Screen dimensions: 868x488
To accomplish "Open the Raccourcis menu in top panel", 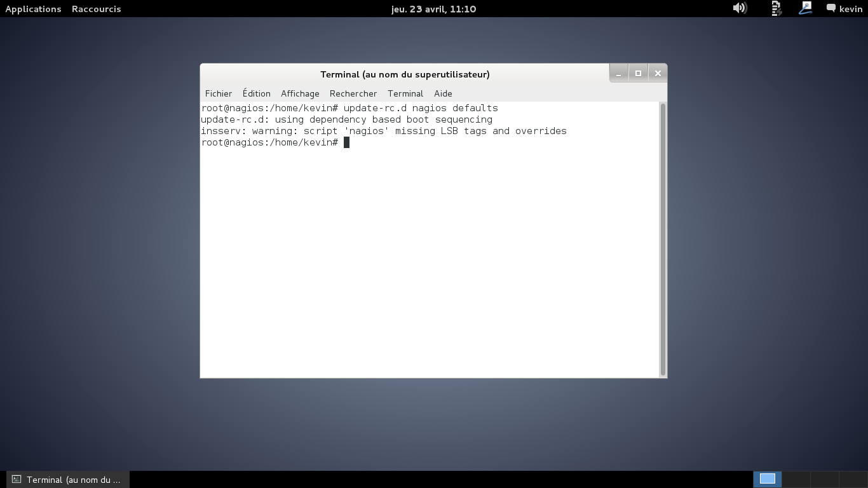I will (96, 9).
